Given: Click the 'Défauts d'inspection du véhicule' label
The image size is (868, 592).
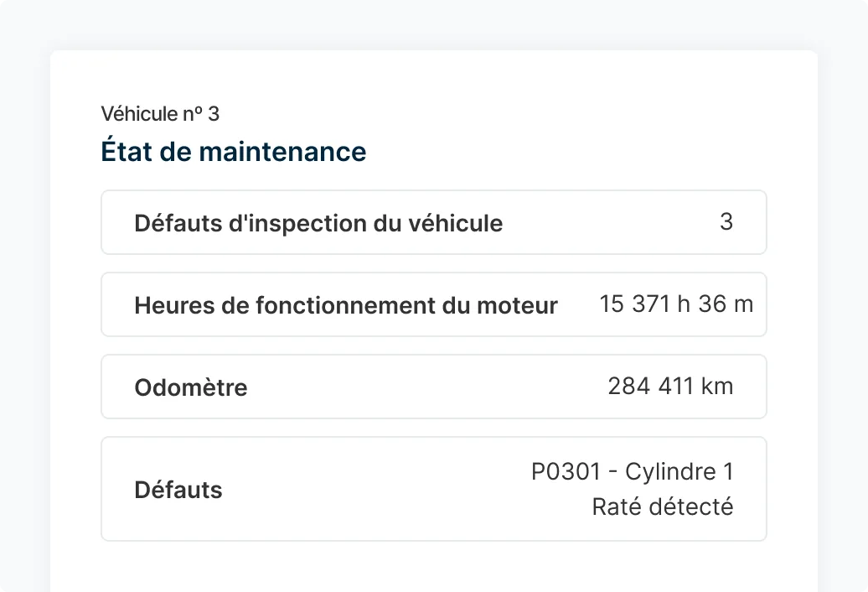Looking at the screenshot, I should tap(318, 223).
